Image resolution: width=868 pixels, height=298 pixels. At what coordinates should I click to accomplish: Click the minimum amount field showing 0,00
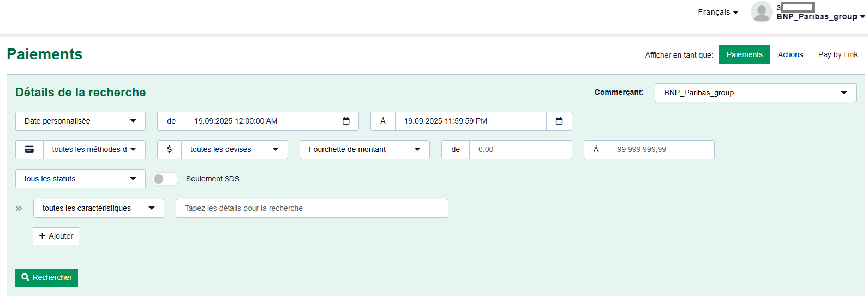520,149
